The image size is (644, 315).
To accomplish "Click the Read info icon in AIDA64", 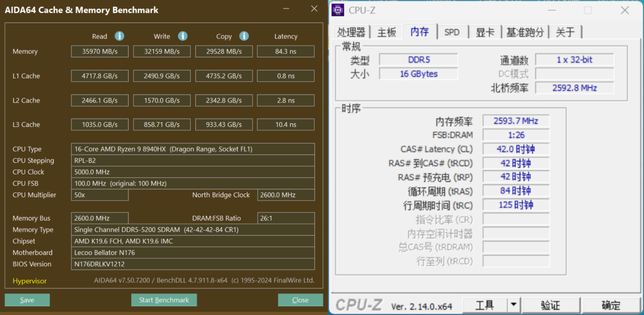I will pos(119,36).
